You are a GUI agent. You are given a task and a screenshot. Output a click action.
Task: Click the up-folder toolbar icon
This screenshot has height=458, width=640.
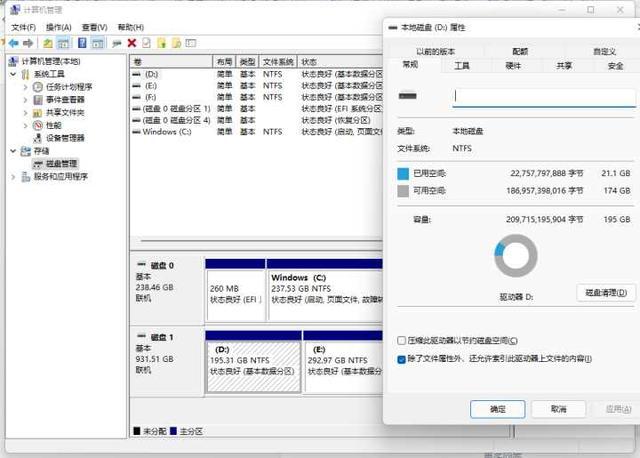[47, 44]
